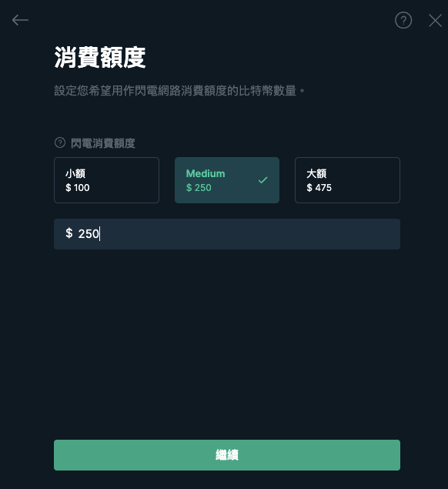Screen dimensions: 448x489
Task: Click the info icon beside 閃電消費額度
Action: (x=60, y=142)
